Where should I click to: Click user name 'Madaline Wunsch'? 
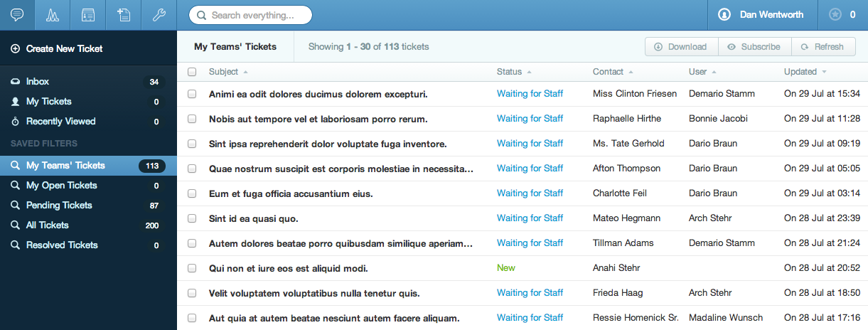(x=726, y=318)
